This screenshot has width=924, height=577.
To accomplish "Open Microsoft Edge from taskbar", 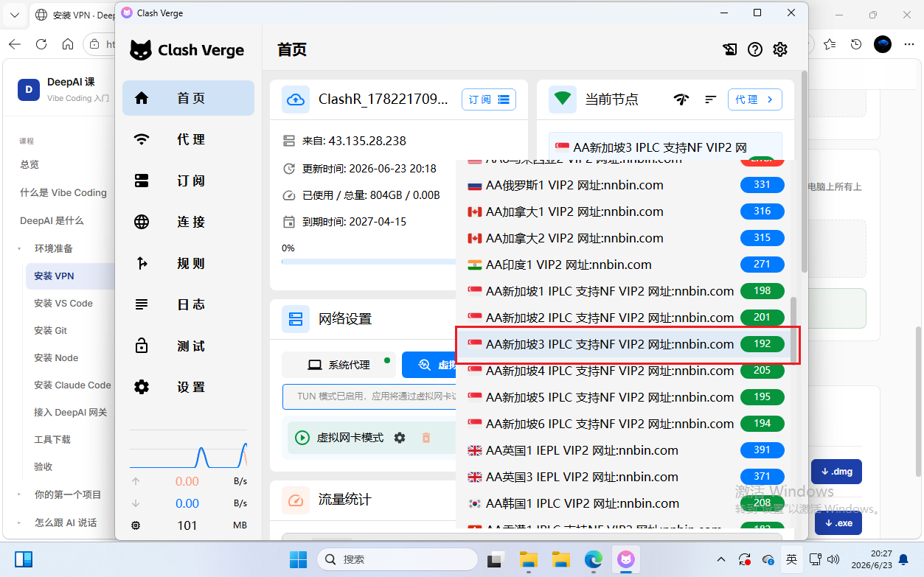I will pyautogui.click(x=594, y=559).
